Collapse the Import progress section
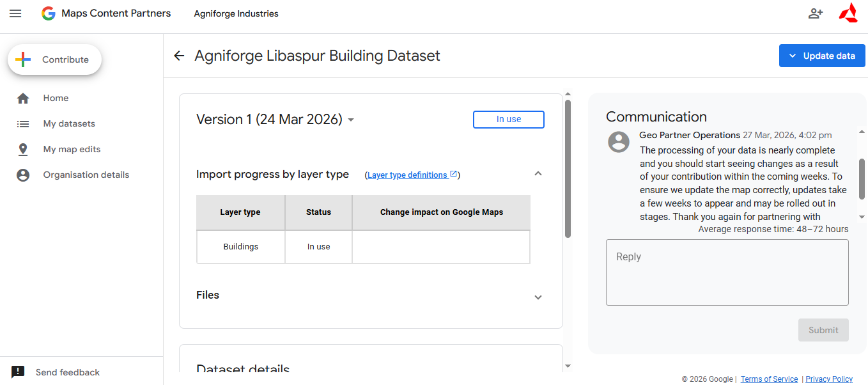The image size is (868, 385). 538,174
